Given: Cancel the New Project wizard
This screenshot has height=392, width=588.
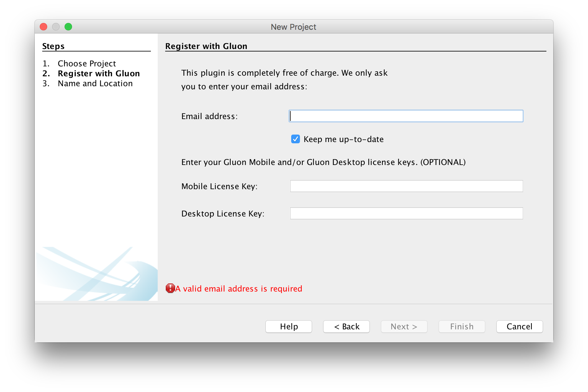Looking at the screenshot, I should click(520, 327).
